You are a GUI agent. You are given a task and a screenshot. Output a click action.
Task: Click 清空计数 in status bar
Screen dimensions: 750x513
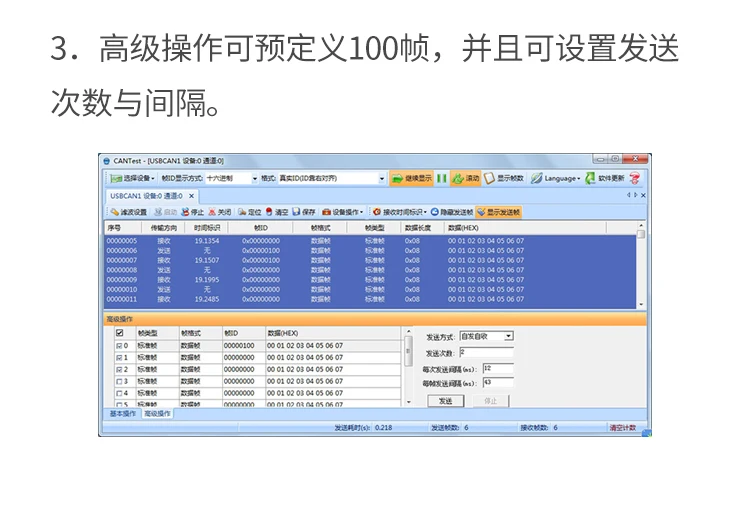pos(622,427)
